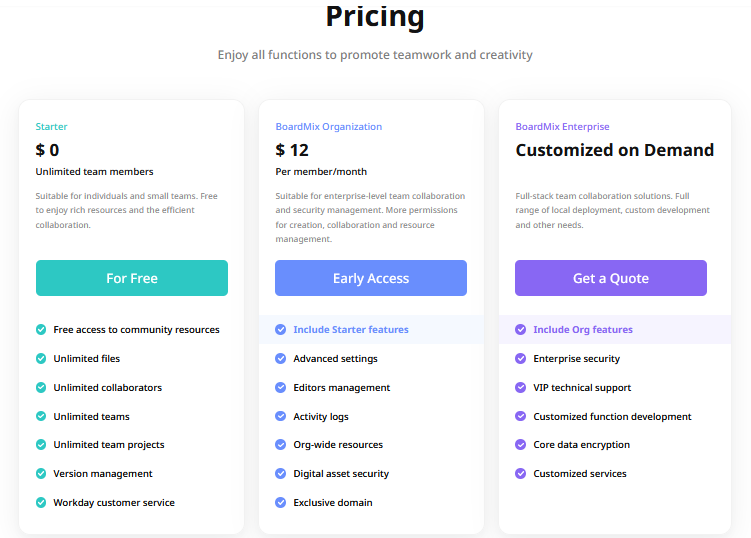
Task: Click the Customized on Demand heading
Action: pos(614,150)
